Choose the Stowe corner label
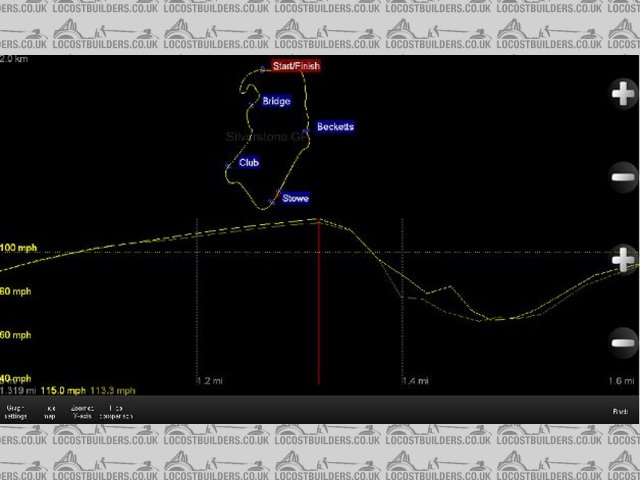Image resolution: width=640 pixels, height=480 pixels. 295,198
